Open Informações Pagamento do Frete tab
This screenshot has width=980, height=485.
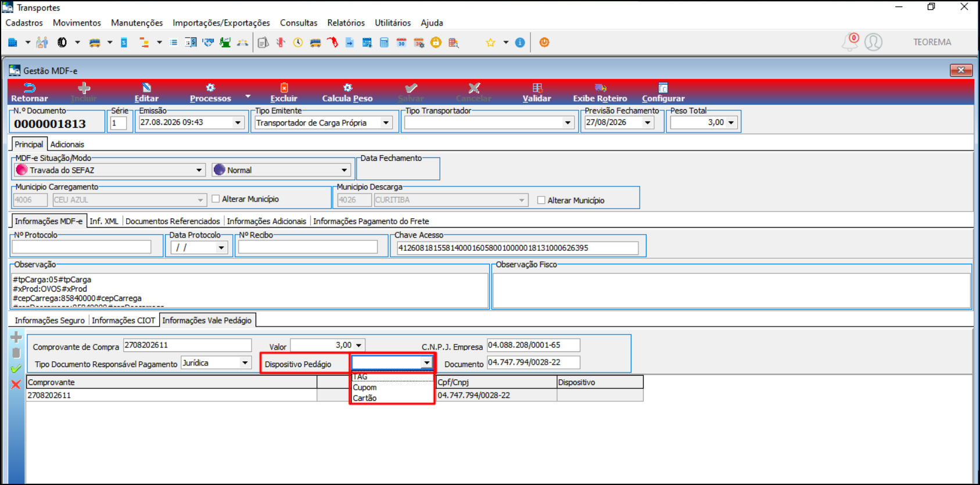371,221
